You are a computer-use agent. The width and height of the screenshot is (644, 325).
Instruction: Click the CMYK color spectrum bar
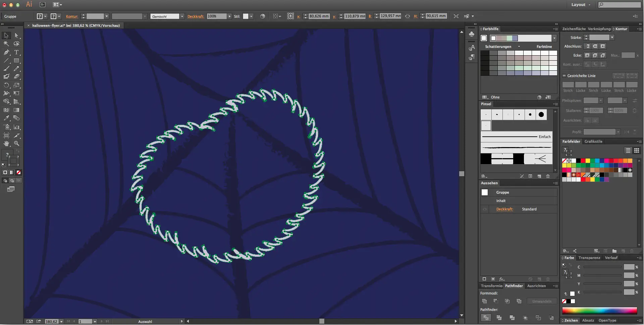[x=599, y=311]
